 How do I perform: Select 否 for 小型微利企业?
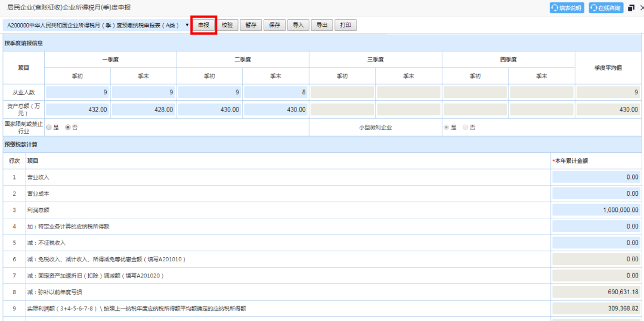(x=465, y=128)
